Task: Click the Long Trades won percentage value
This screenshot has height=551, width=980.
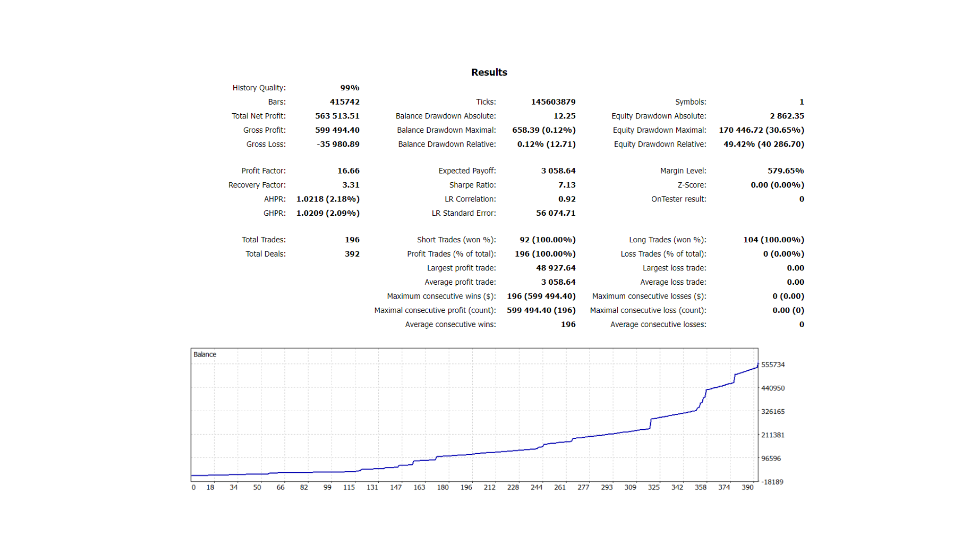Action: tap(773, 240)
